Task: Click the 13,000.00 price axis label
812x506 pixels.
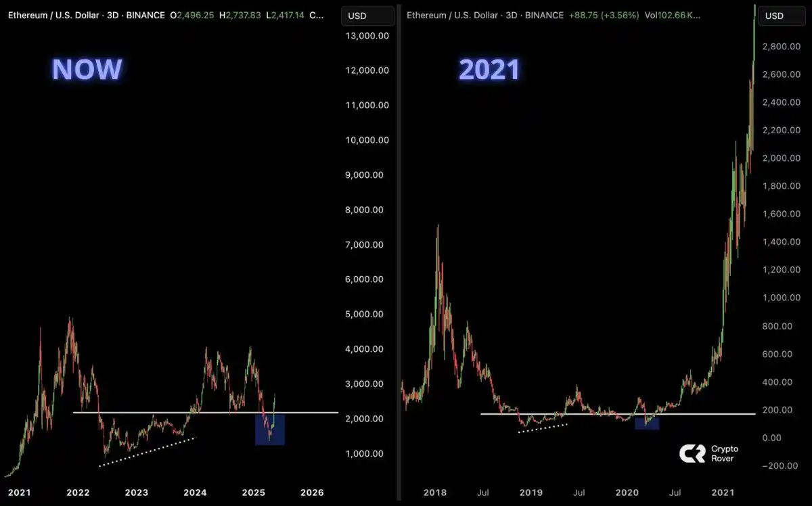Action: [366, 36]
